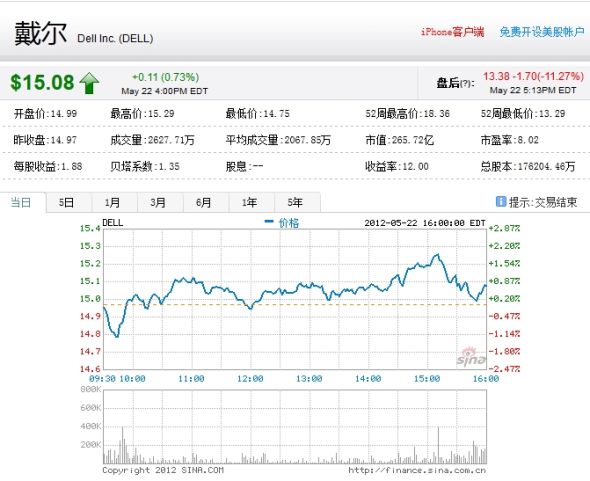Click the 市盈率:8.02 field
Screen dimensions: 590x481
510,140
